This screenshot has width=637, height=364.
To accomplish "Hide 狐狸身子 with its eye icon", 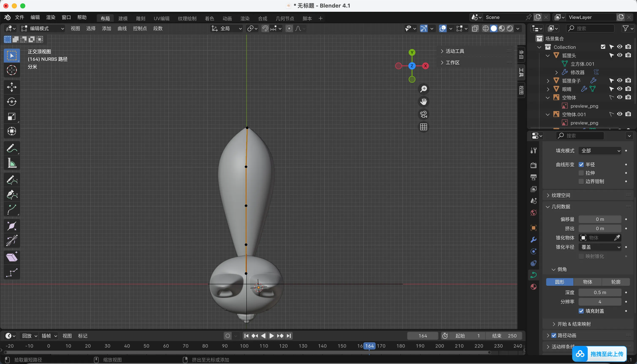I will (x=620, y=81).
